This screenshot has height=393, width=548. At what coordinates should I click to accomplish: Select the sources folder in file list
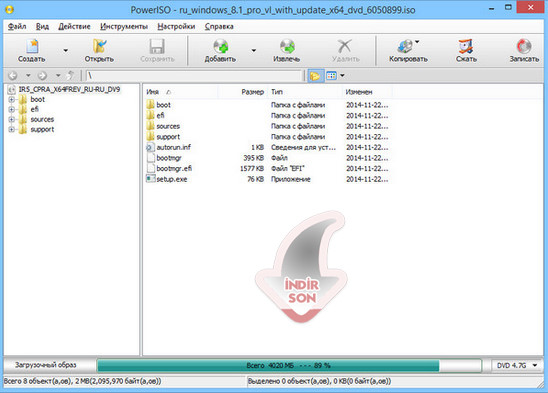[x=168, y=126]
